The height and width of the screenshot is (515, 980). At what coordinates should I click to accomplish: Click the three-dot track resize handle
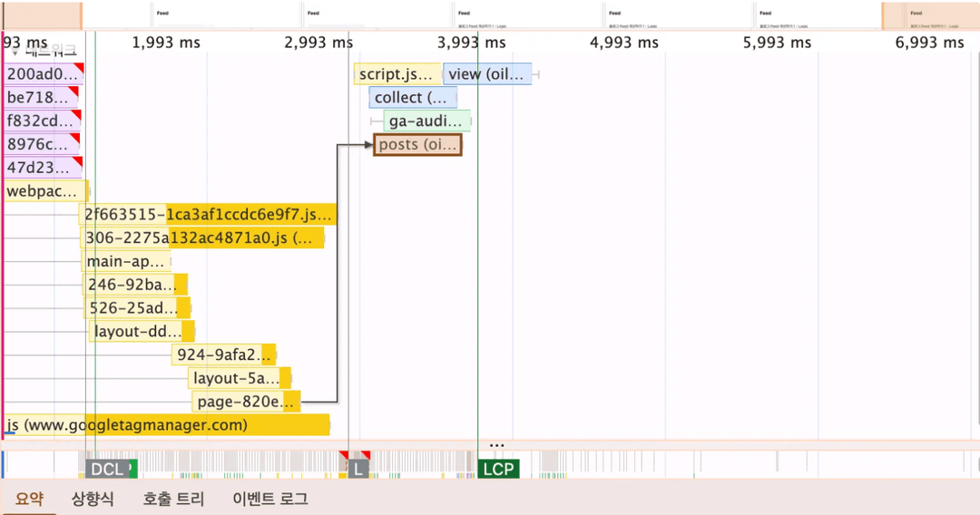(x=496, y=445)
